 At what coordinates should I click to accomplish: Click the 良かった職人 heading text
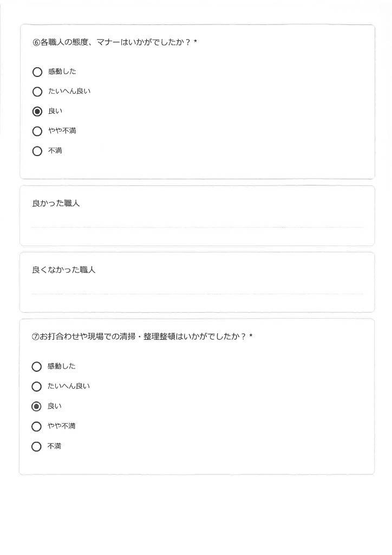[56, 203]
